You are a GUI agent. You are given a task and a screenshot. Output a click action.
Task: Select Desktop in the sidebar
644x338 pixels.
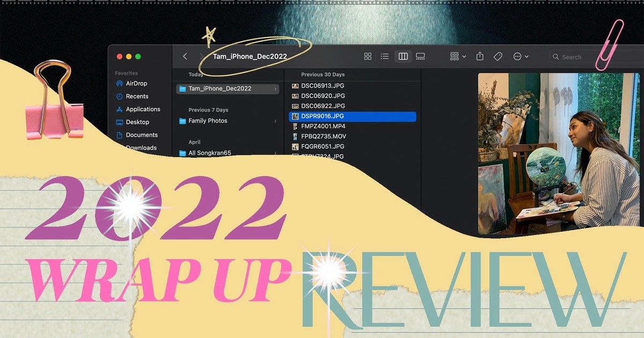pos(136,122)
